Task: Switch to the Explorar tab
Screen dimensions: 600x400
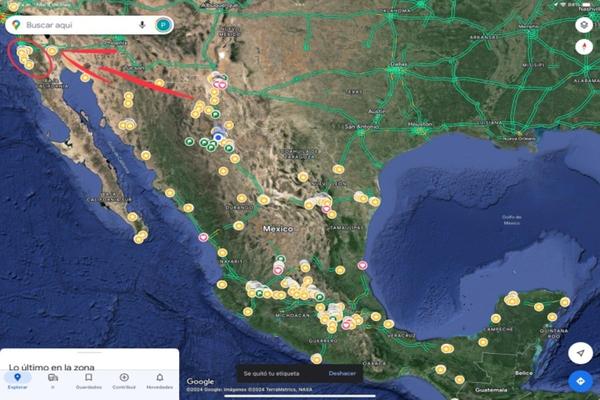Action: 17,380
